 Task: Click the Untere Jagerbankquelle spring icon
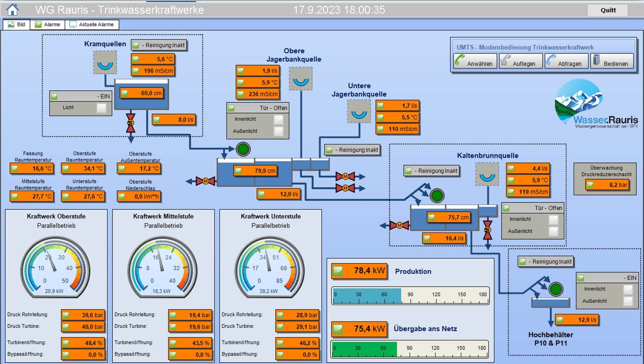(x=359, y=112)
